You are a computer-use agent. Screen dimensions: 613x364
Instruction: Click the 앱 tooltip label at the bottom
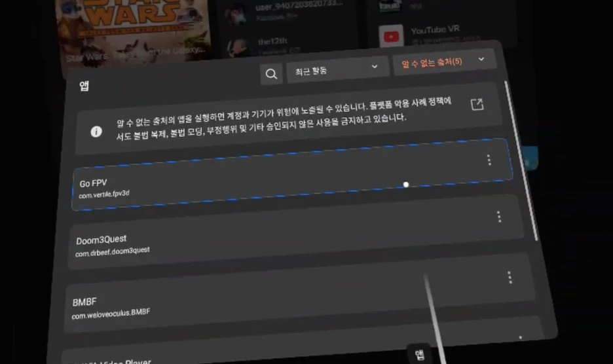419,354
